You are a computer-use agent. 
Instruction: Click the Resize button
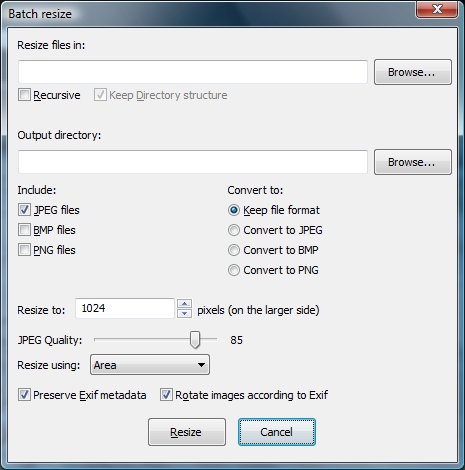coord(187,432)
